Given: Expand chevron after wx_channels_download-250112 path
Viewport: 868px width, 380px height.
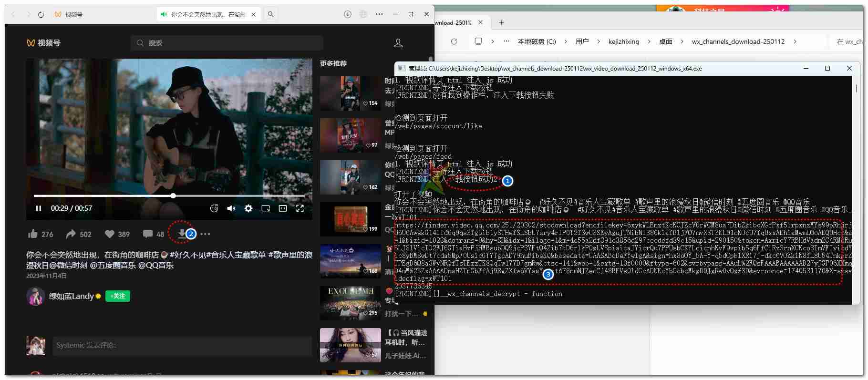Looking at the screenshot, I should tap(795, 41).
